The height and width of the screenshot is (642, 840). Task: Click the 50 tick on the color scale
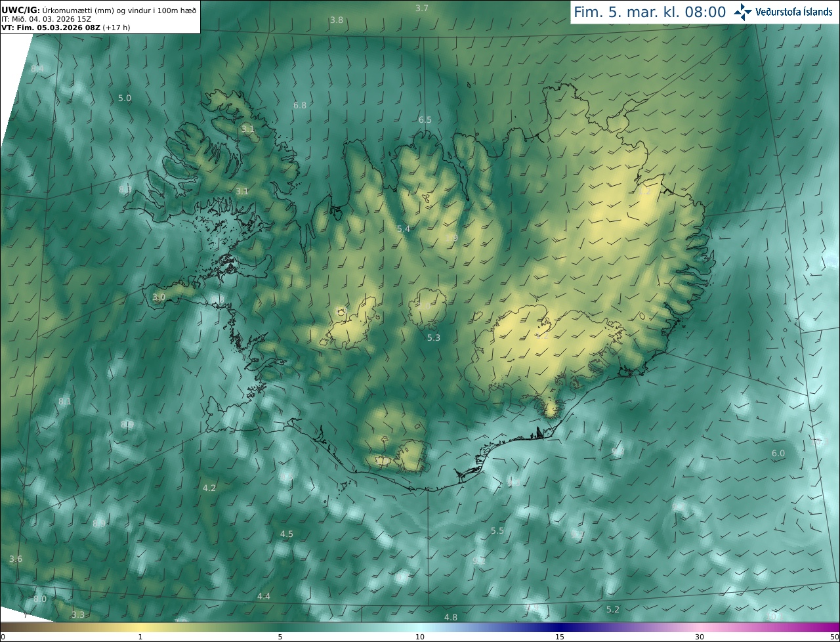(835, 637)
